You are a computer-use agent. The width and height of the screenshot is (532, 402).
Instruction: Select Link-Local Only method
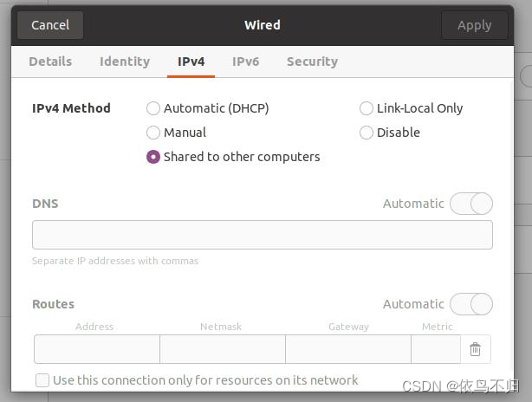pyautogui.click(x=367, y=108)
